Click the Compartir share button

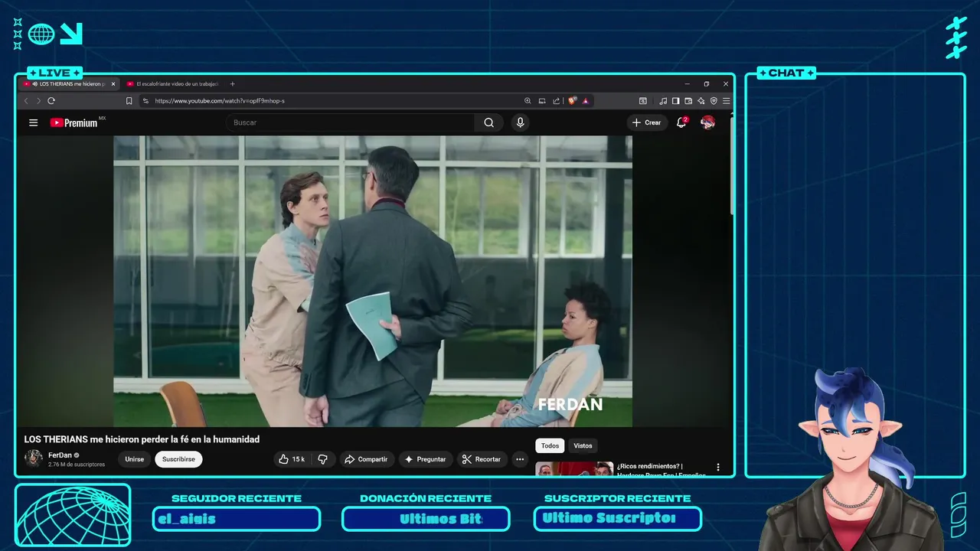click(366, 459)
